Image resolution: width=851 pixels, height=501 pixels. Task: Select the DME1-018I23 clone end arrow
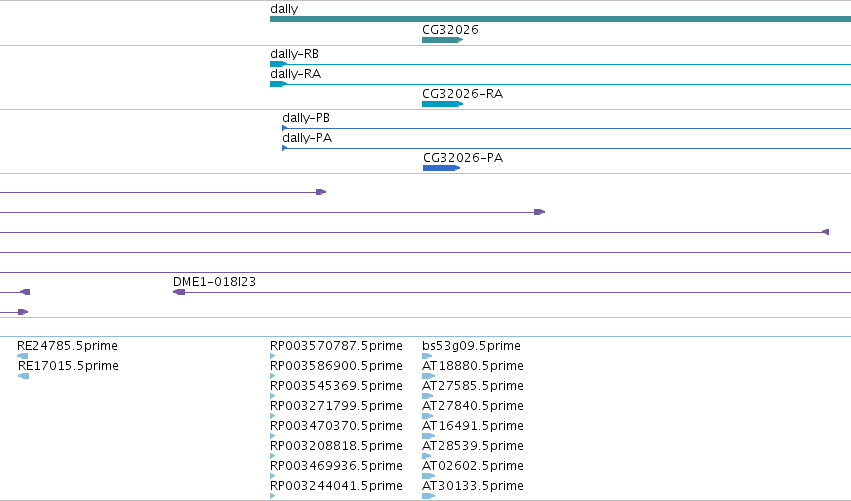click(179, 292)
